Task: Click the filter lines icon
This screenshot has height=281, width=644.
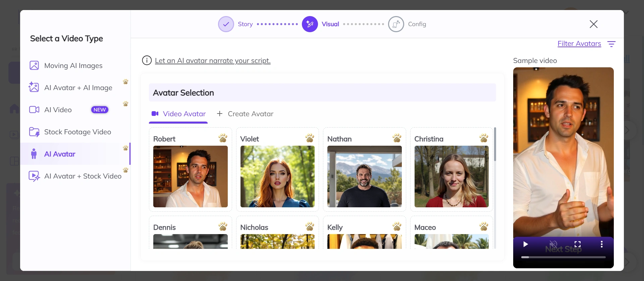Action: click(611, 44)
